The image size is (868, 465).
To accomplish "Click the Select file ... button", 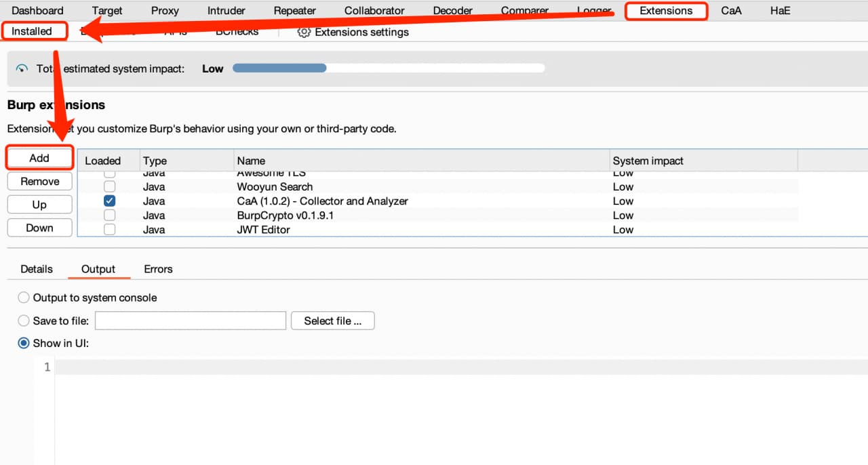I will (332, 321).
